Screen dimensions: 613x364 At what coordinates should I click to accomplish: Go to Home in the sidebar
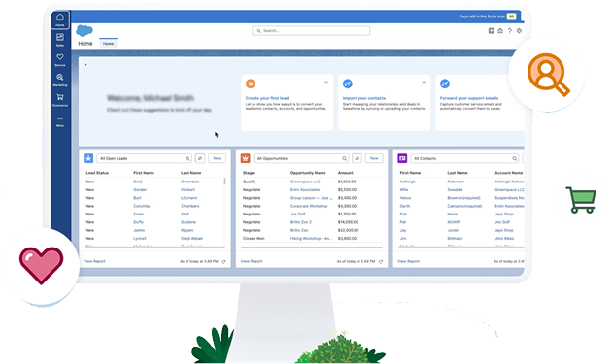(x=60, y=19)
